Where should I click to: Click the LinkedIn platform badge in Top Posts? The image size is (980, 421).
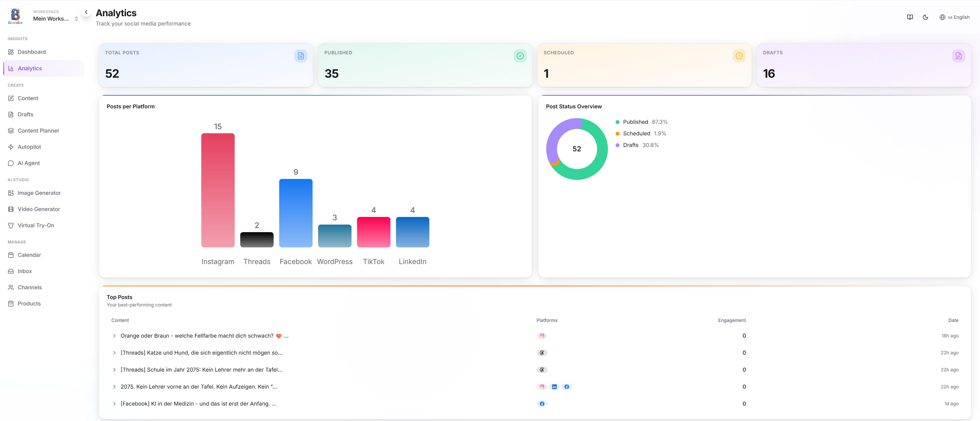(x=554, y=387)
